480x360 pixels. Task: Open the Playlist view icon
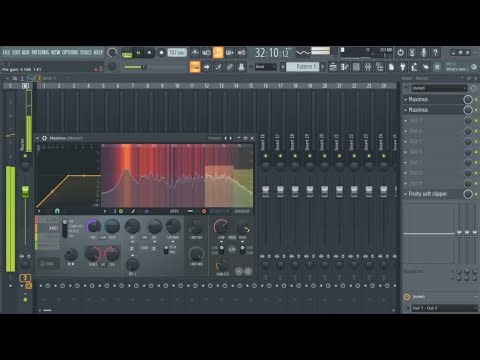pos(333,67)
